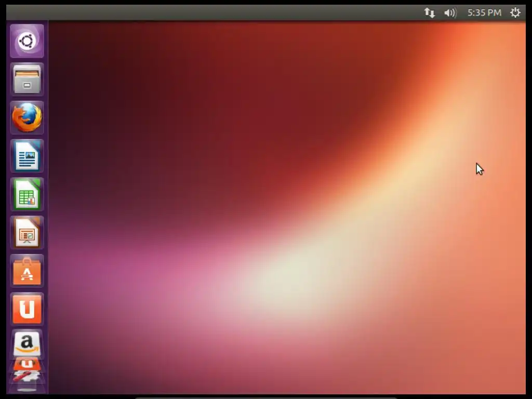The image size is (532, 399).
Task: Launch LibreOffice Writer
Action: point(27,156)
